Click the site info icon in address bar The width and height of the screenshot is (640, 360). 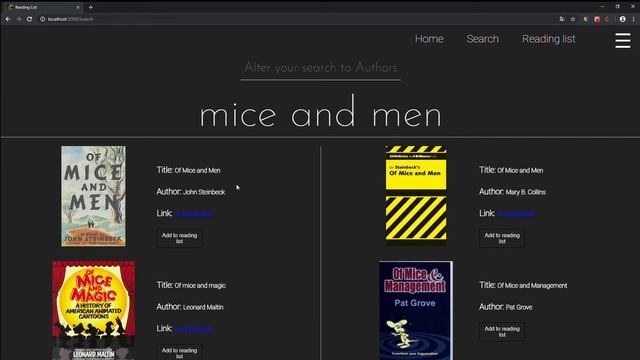coord(42,19)
